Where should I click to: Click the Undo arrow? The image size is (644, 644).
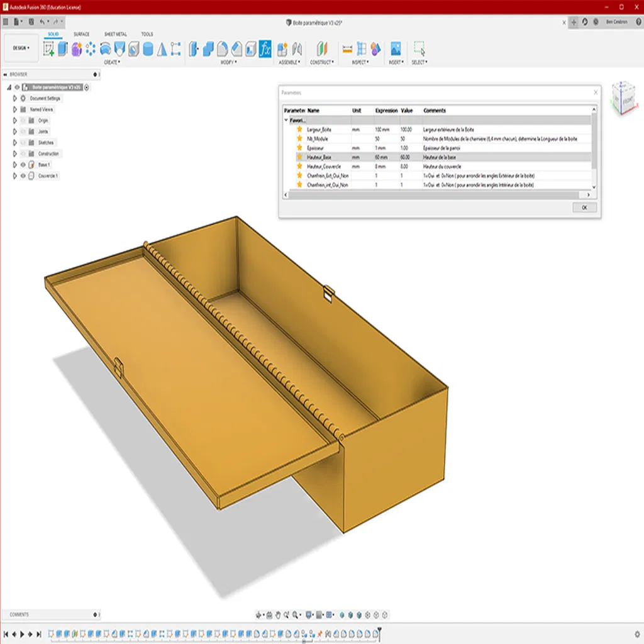point(42,22)
